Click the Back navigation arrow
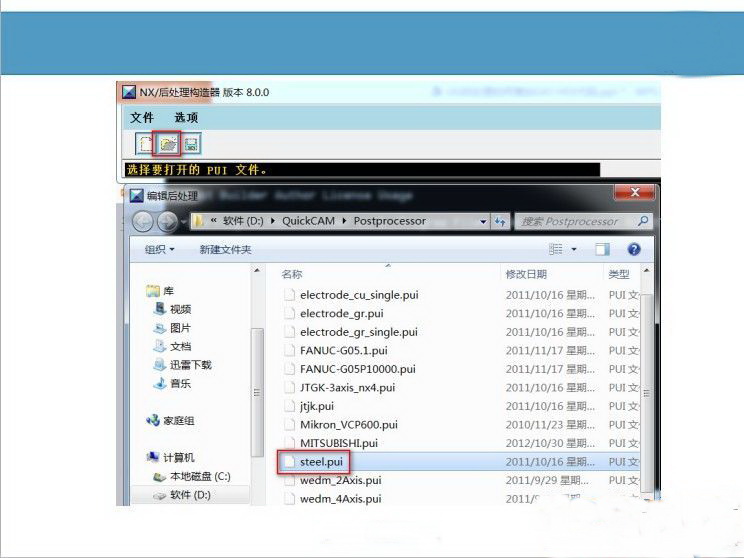The image size is (744, 558). coord(143,221)
